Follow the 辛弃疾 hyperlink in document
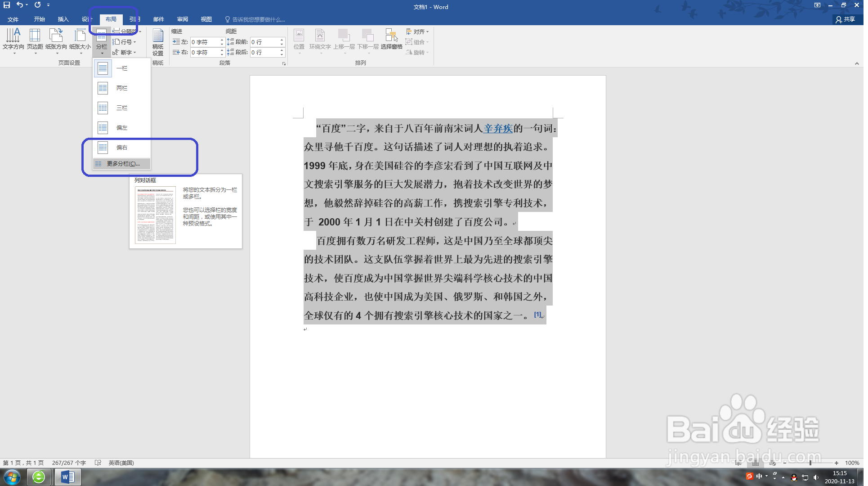The image size is (868, 486). coord(498,128)
